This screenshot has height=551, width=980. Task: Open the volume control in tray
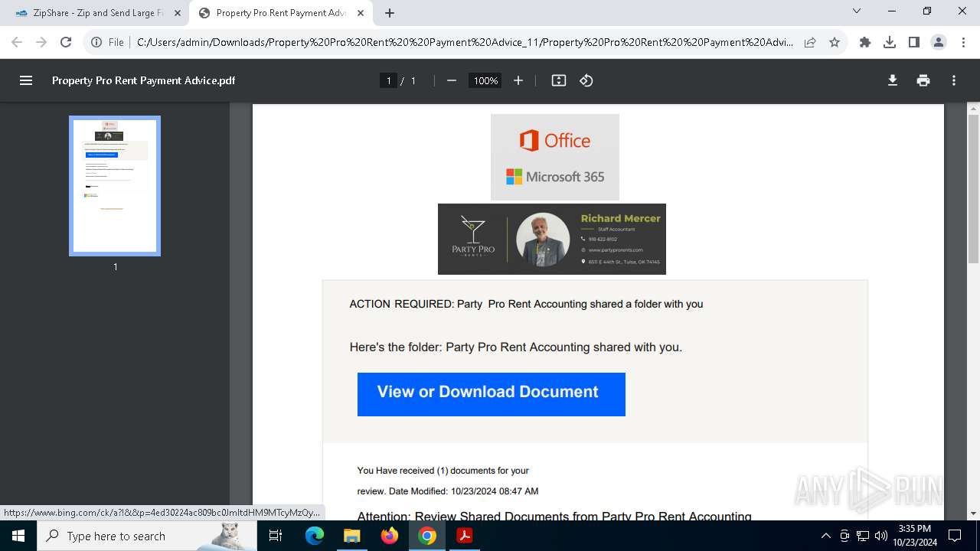pyautogui.click(x=880, y=536)
